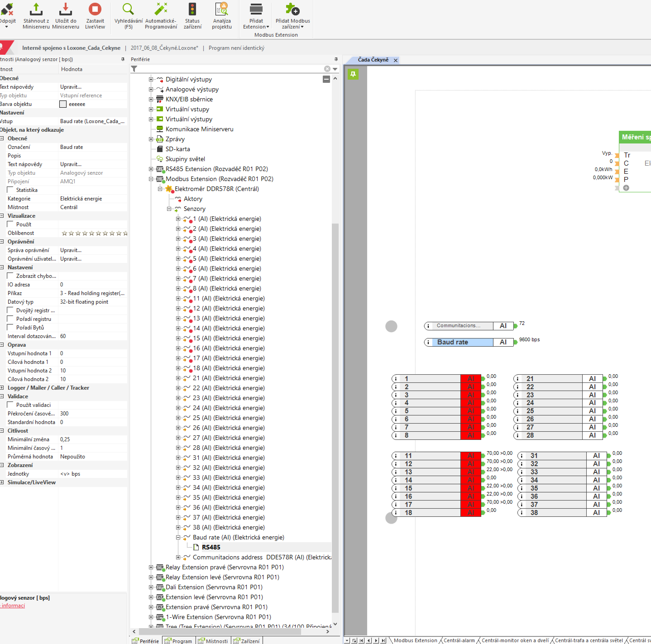Click green pin icon on page
This screenshot has width=651, height=644.
pyautogui.click(x=353, y=74)
